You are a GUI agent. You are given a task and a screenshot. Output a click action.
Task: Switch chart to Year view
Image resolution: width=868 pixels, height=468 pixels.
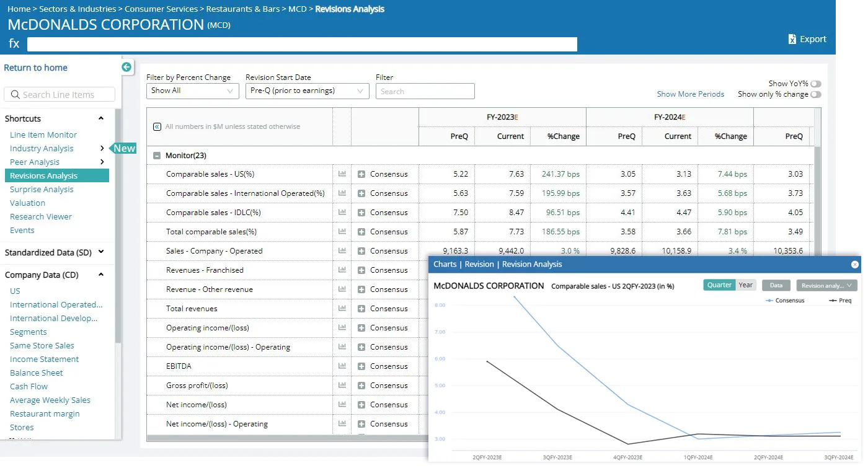coord(745,285)
